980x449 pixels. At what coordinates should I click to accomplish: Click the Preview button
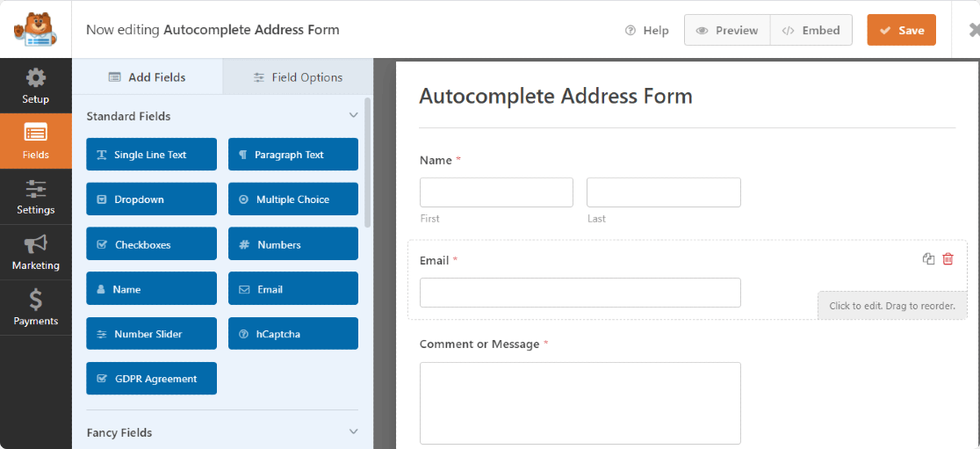tap(727, 30)
